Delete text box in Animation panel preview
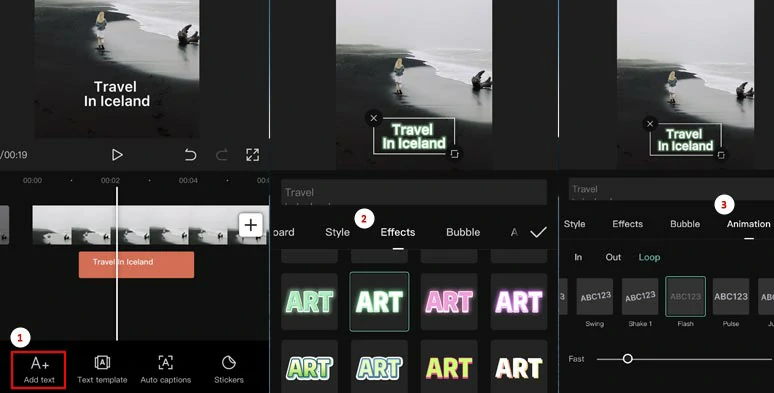 [x=650, y=124]
